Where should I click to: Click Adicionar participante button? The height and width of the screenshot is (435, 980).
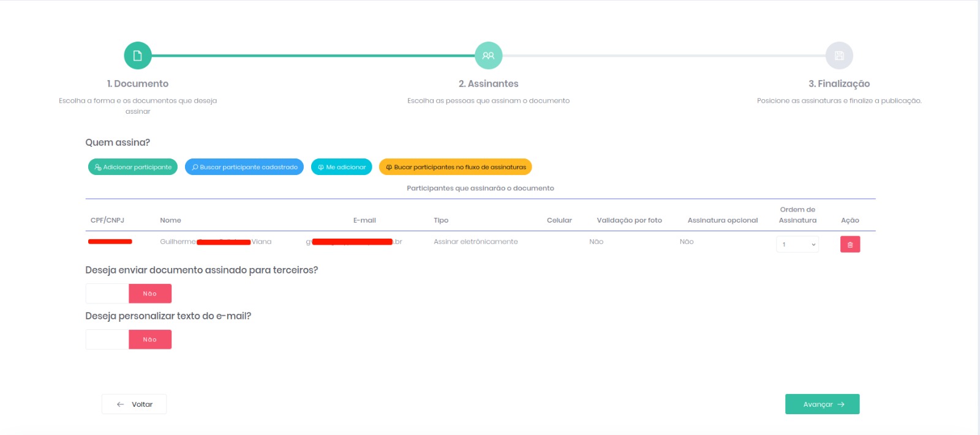click(133, 167)
